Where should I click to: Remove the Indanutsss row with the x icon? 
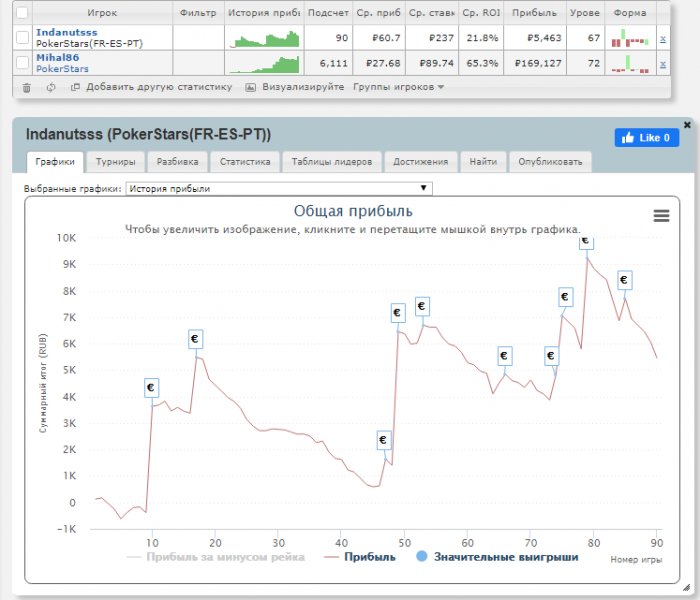point(663,38)
